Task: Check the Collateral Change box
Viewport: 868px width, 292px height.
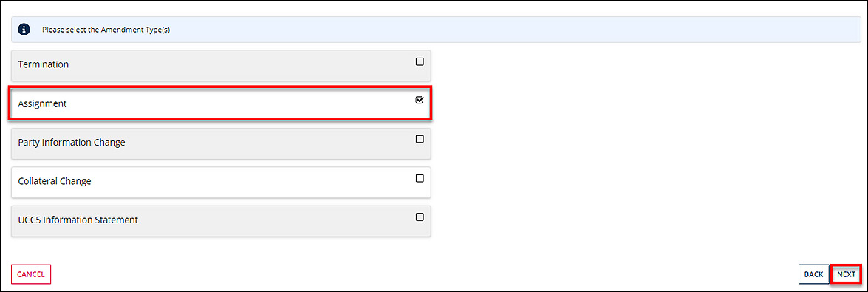Action: pos(420,178)
